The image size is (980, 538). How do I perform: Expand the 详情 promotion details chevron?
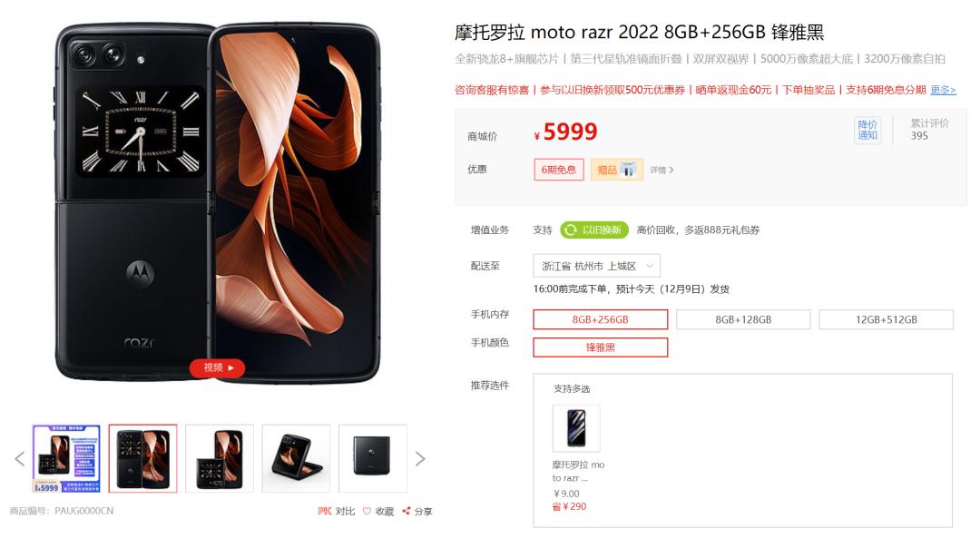coord(661,170)
